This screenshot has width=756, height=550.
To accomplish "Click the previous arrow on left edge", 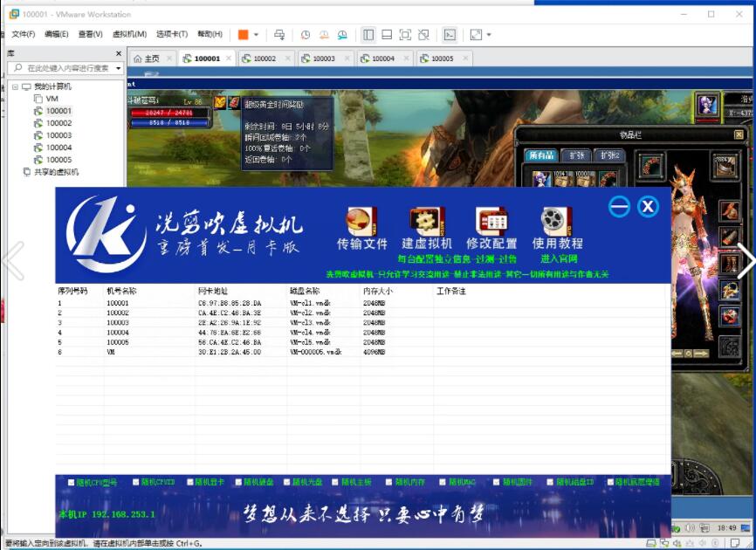I will 13,261.
